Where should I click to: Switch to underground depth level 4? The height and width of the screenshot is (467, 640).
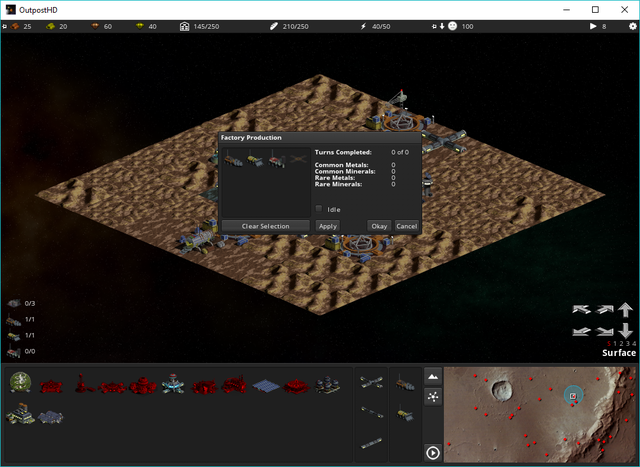pos(634,344)
